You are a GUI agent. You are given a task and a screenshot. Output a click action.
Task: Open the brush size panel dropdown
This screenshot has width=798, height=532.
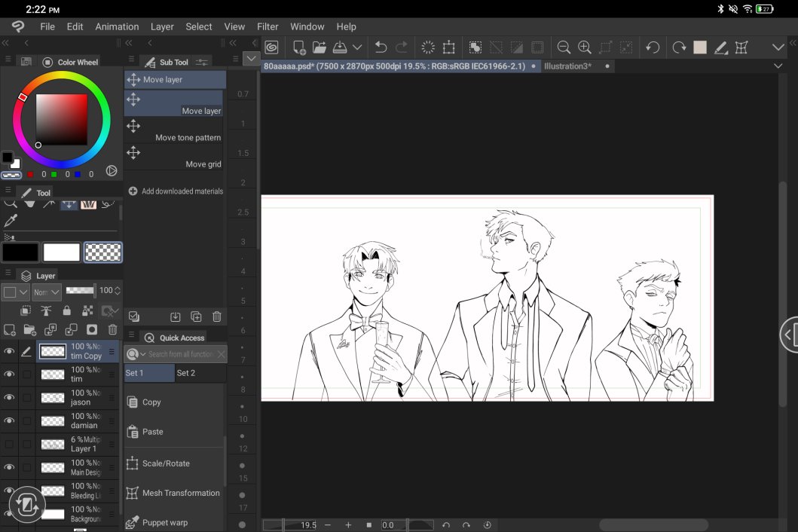pyautogui.click(x=251, y=59)
